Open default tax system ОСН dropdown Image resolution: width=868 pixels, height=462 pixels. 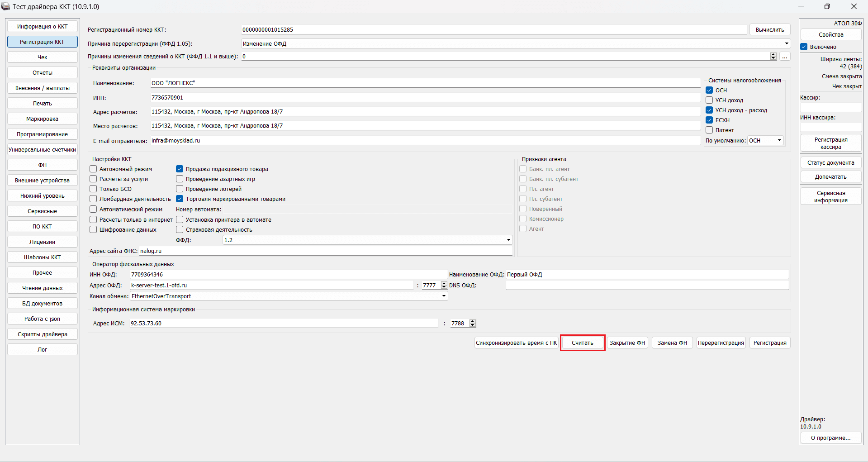coord(779,140)
